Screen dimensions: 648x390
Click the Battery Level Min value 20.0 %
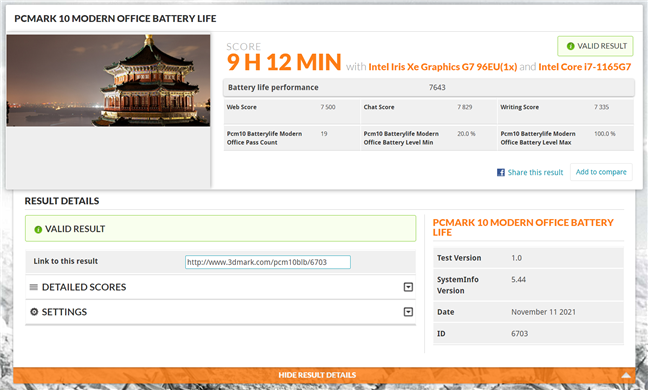pyautogui.click(x=466, y=134)
